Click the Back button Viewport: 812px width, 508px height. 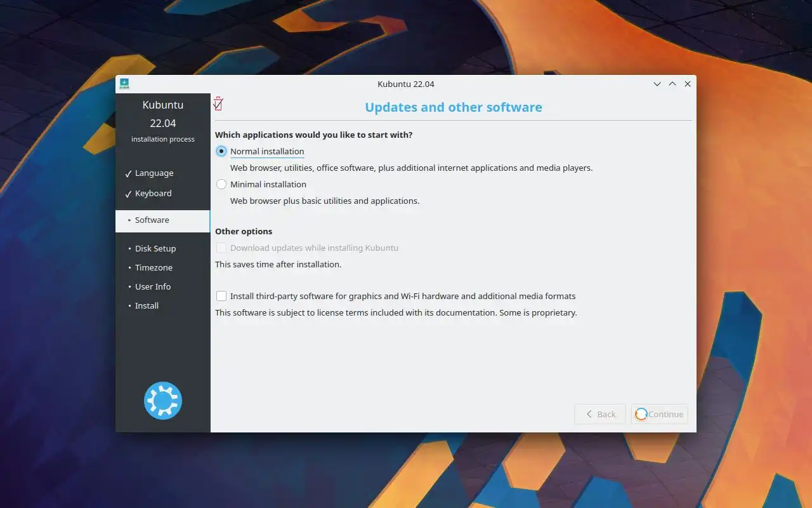click(600, 414)
